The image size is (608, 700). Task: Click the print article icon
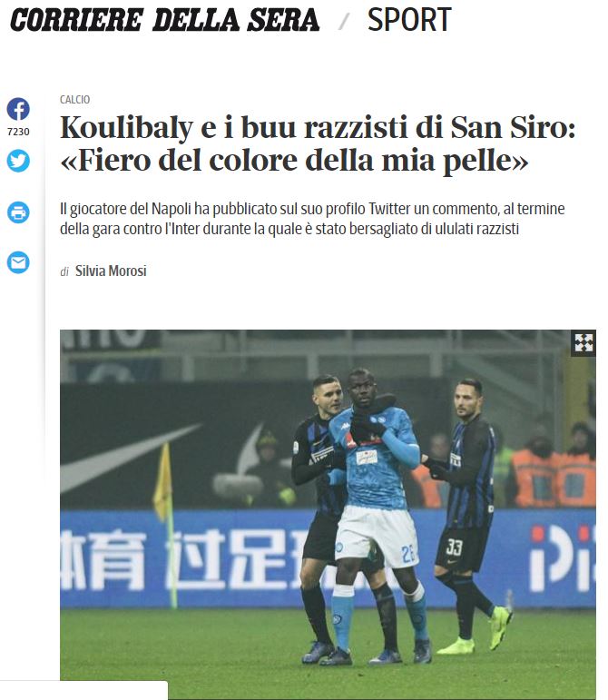coord(18,212)
